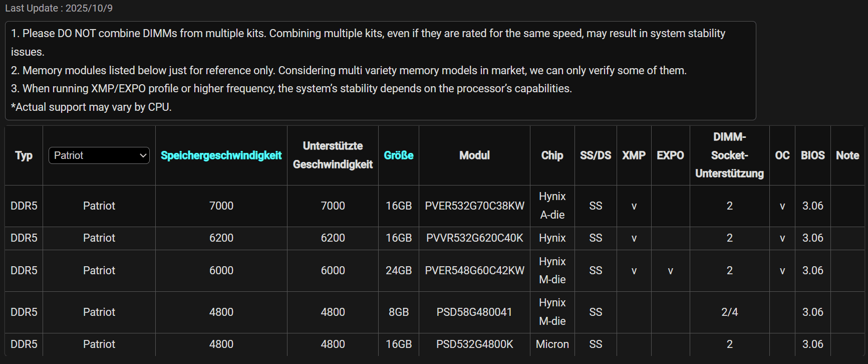Click the Micron chip cell

click(x=552, y=344)
